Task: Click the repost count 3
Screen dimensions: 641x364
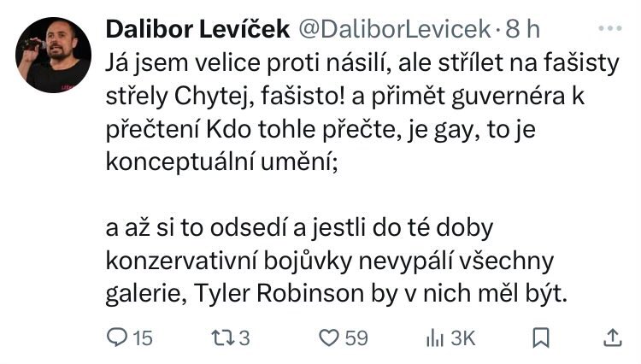Action: point(244,338)
